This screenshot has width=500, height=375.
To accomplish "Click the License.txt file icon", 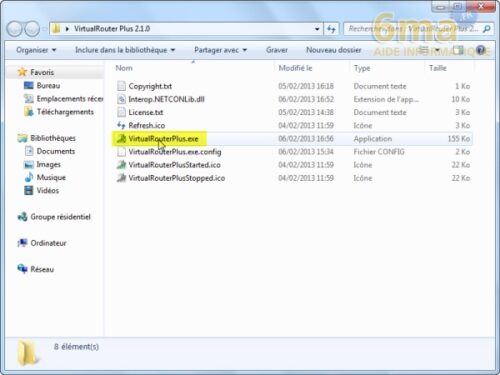I will (121, 112).
